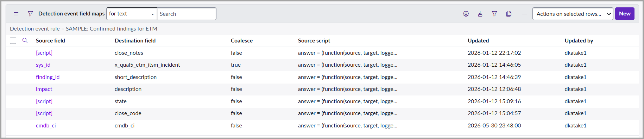Image resolution: width=644 pixels, height=139 pixels.
Task: Open the 'for text' search field dropdown
Action: 132,14
